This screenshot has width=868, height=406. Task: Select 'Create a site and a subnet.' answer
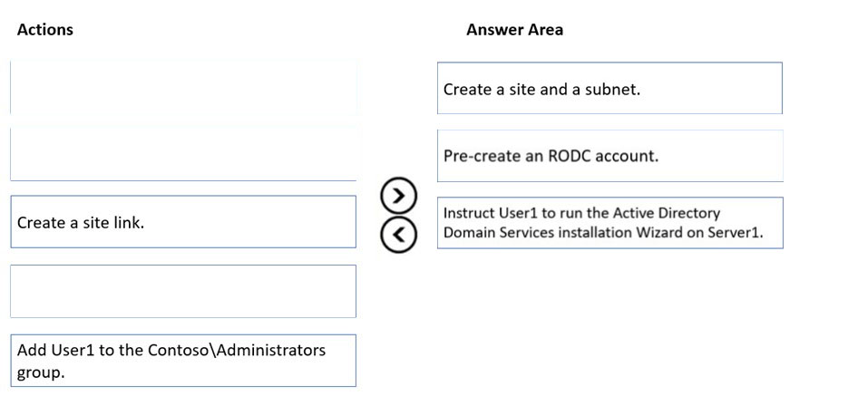point(609,89)
